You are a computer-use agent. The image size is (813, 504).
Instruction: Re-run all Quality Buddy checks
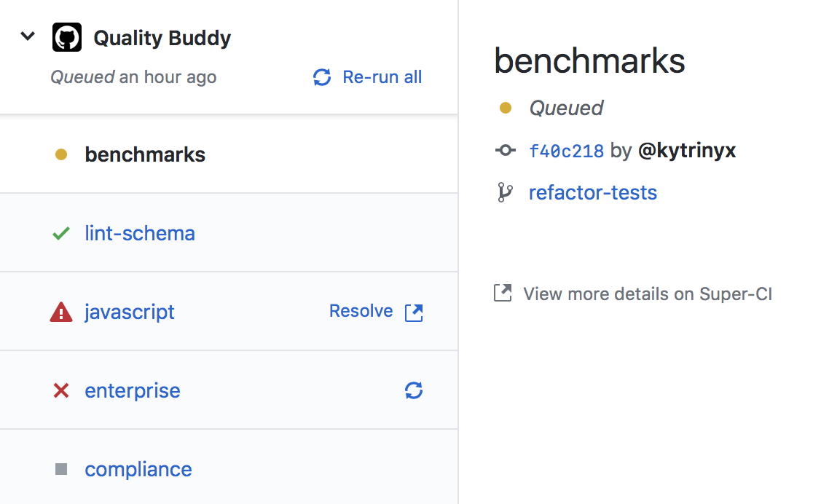[x=382, y=77]
